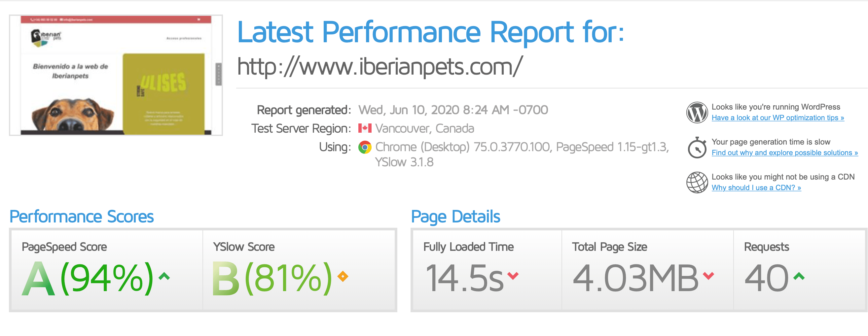Click the Fully Loaded Time 14.5s panel
868x336 pixels.
point(487,270)
